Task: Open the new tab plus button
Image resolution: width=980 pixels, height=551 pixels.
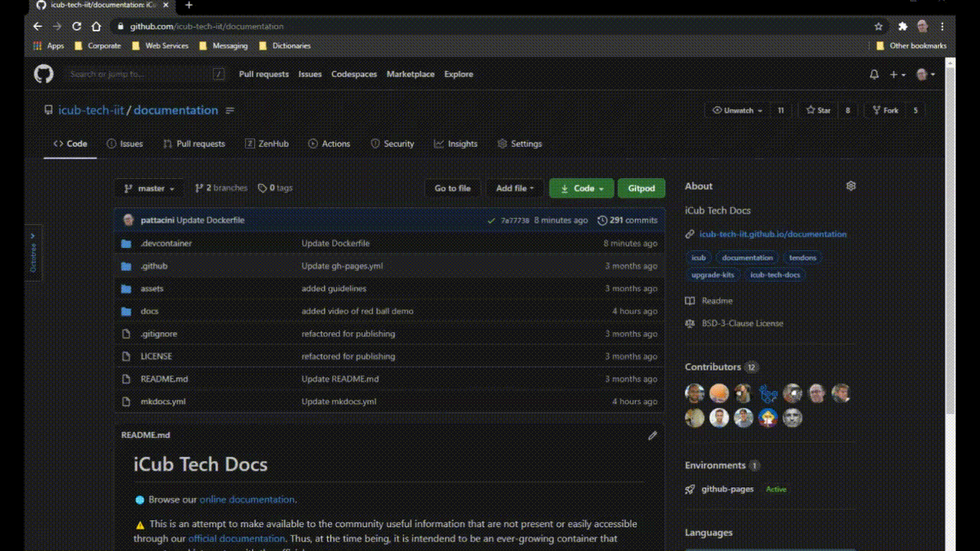Action: 189,5
